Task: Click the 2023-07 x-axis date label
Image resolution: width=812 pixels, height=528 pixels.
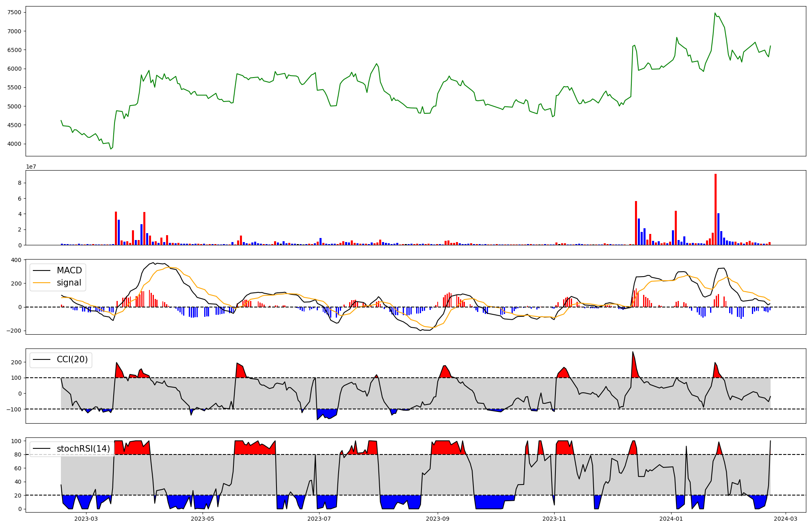Action: coord(319,519)
